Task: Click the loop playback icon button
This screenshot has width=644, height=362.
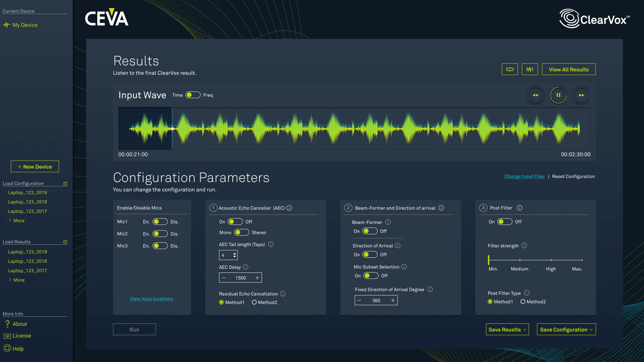Action: 509,69
